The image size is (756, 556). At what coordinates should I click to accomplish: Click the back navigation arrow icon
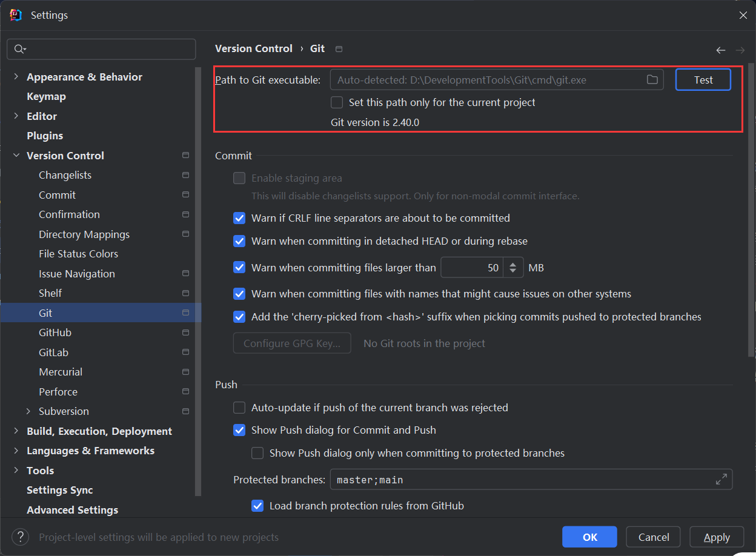click(x=720, y=50)
